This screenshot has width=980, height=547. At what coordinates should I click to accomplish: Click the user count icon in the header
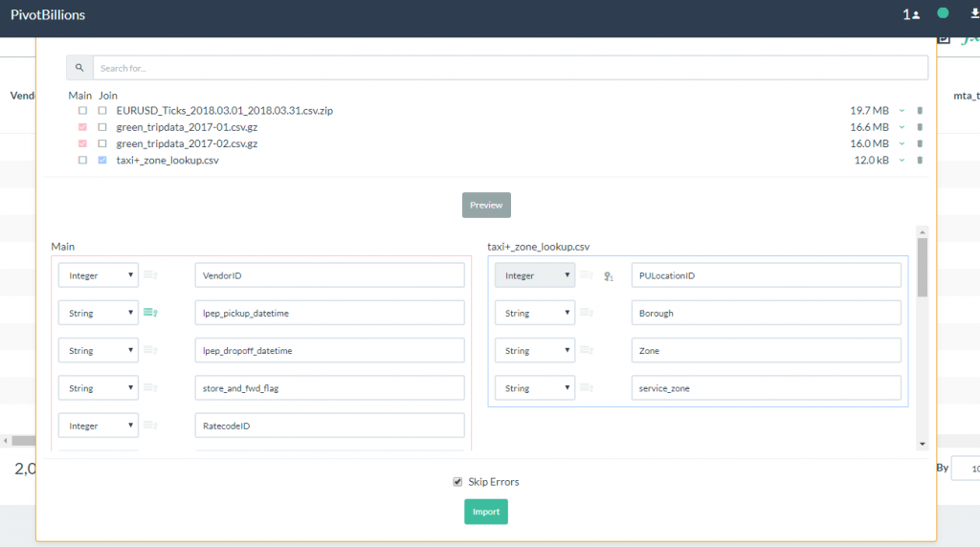pyautogui.click(x=911, y=14)
